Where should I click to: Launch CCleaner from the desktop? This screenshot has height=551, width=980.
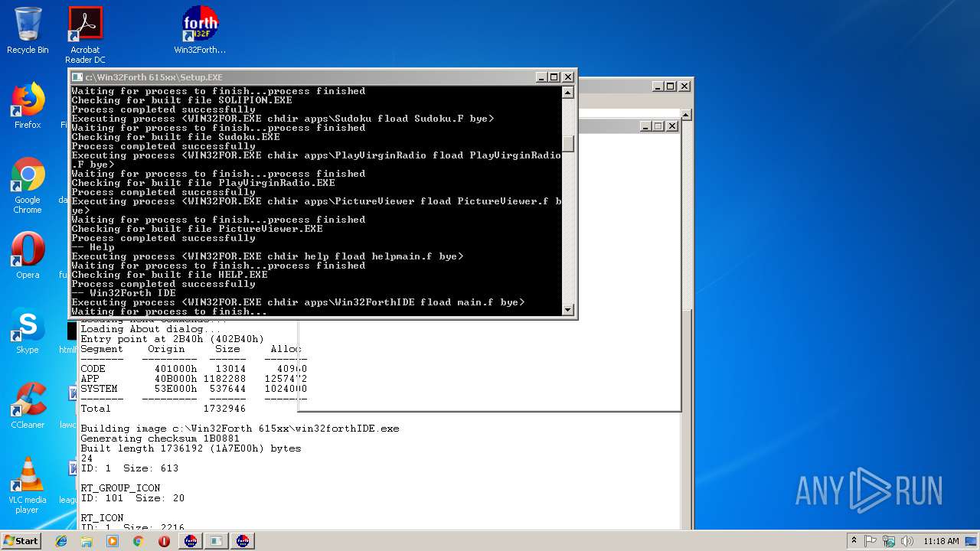[28, 406]
